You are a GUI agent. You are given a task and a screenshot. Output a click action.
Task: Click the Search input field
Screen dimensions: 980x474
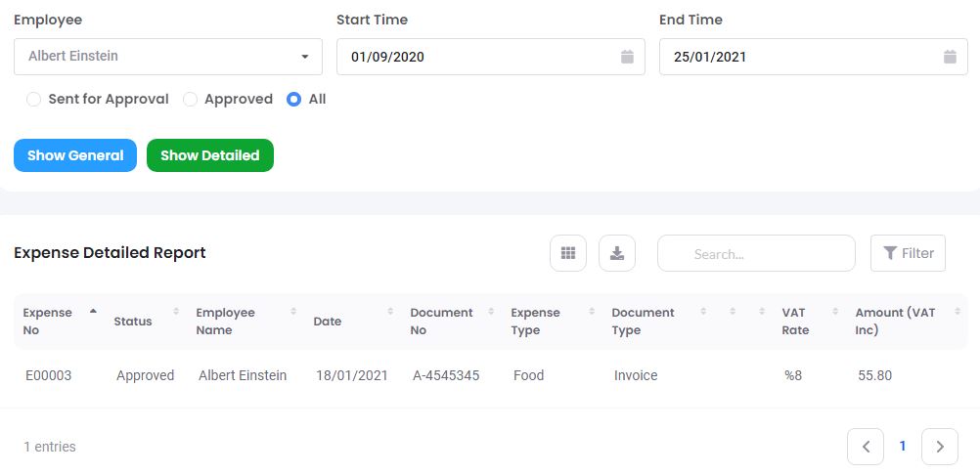coord(756,253)
